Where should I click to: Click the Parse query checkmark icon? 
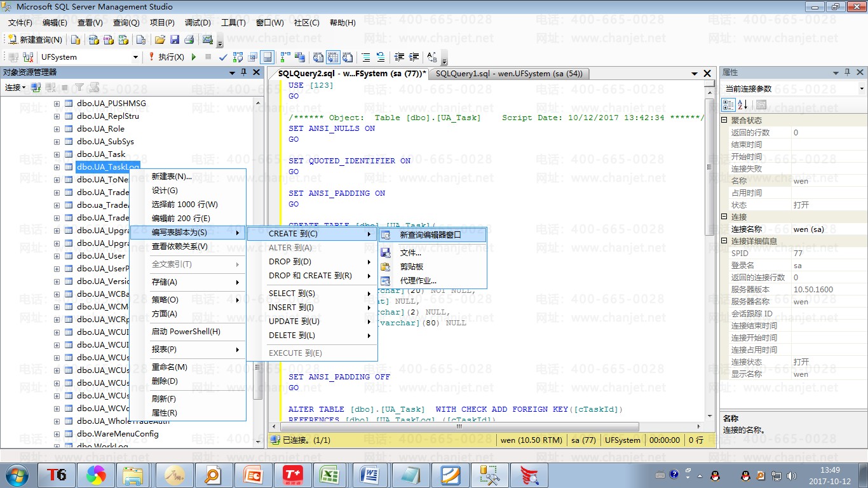223,57
